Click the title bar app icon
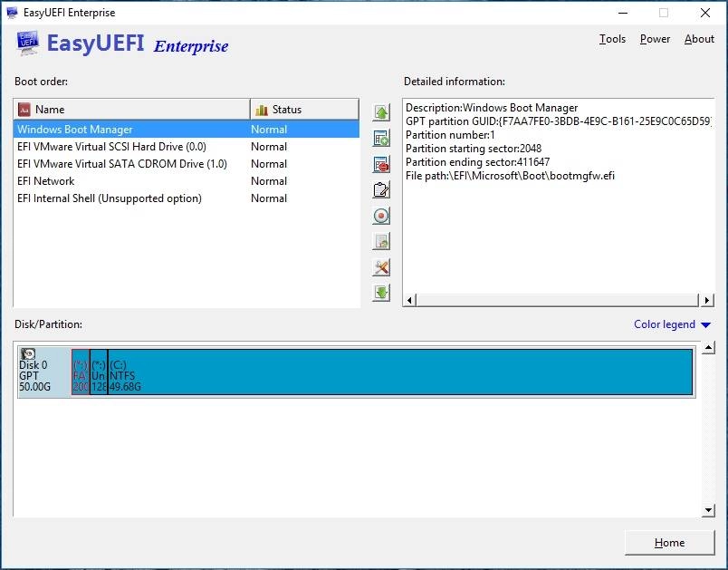The height and width of the screenshot is (570, 728). coord(12,13)
